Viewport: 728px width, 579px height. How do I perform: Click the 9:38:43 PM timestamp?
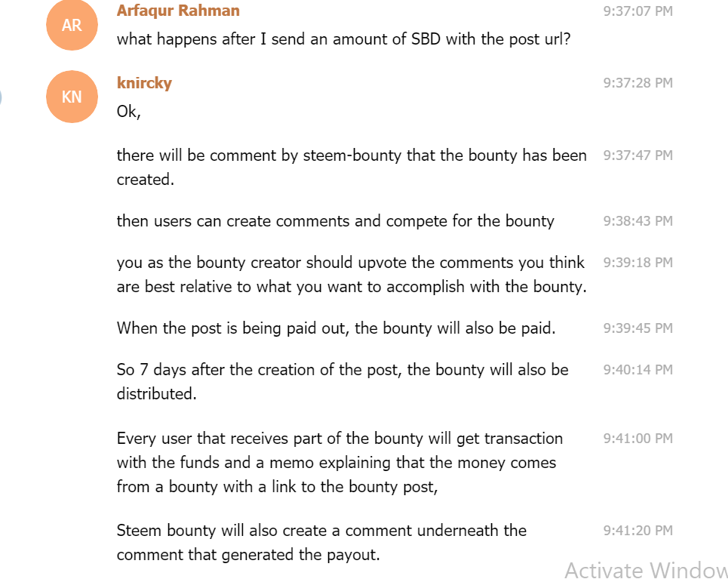click(637, 221)
